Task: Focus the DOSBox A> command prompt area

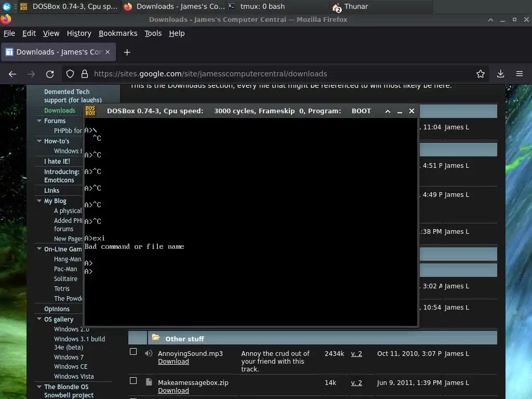Action: click(x=251, y=222)
